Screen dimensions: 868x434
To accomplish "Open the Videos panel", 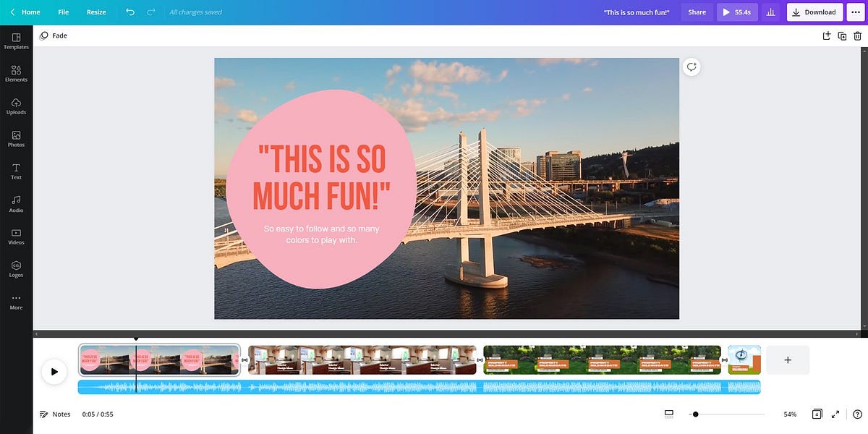I will pos(15,237).
